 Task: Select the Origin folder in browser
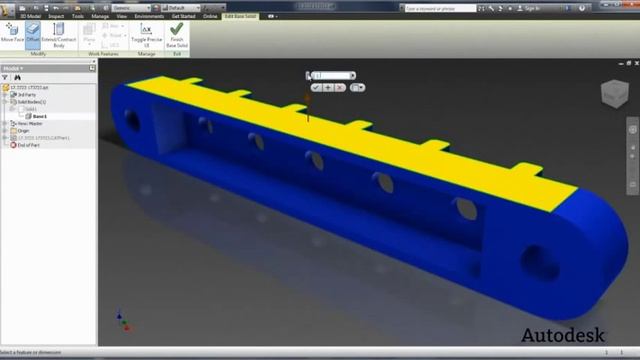[x=20, y=131]
